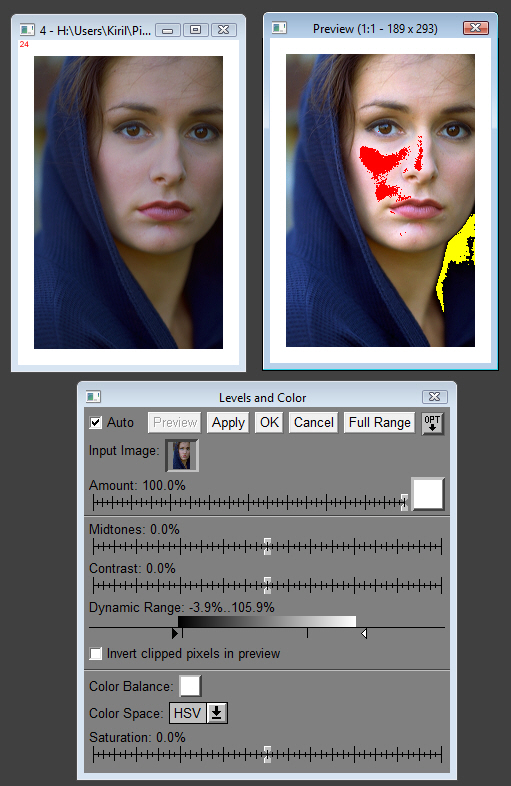Click the HSV color space field

(188, 713)
